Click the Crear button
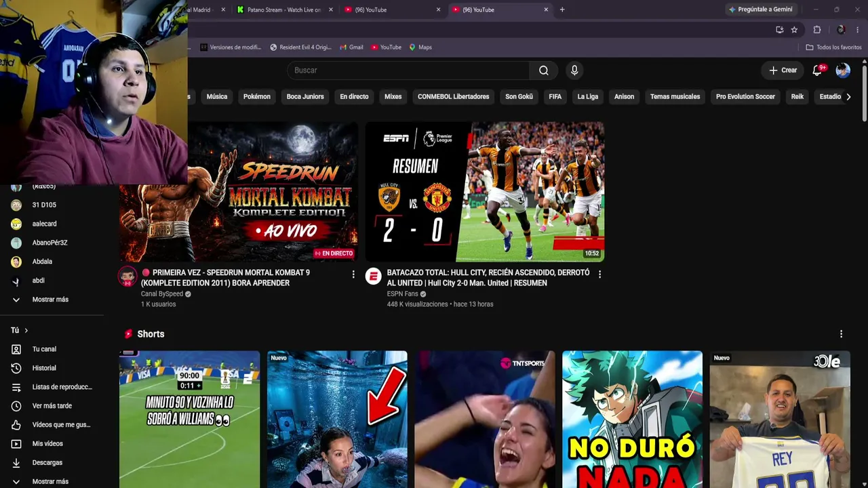868x488 pixels. [783, 70]
